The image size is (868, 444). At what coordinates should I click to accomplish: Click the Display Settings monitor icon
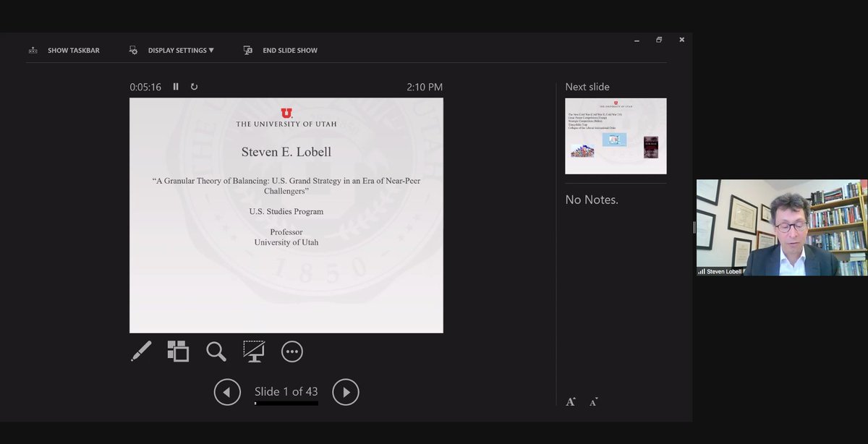(x=133, y=51)
